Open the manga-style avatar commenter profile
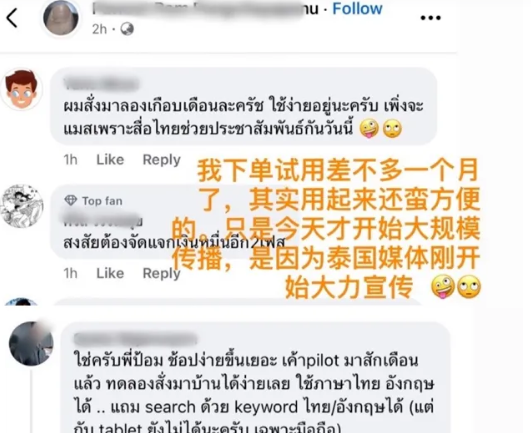 click(x=22, y=206)
